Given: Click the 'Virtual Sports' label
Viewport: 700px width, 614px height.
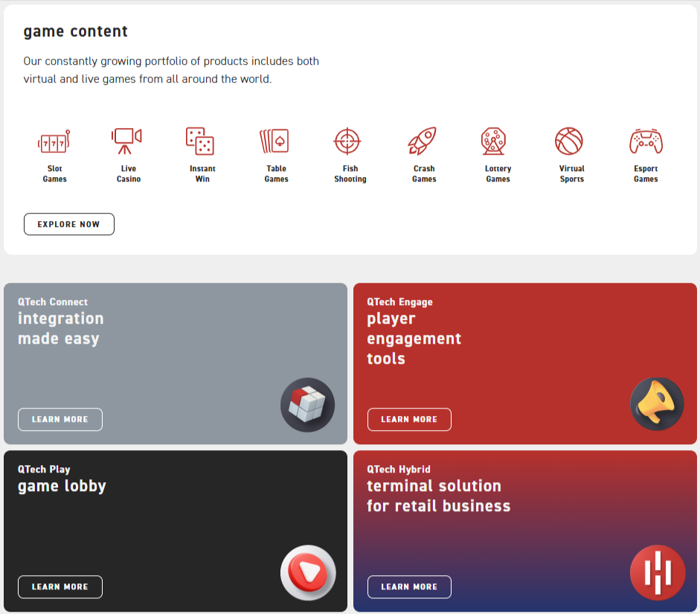Looking at the screenshot, I should click(572, 173).
